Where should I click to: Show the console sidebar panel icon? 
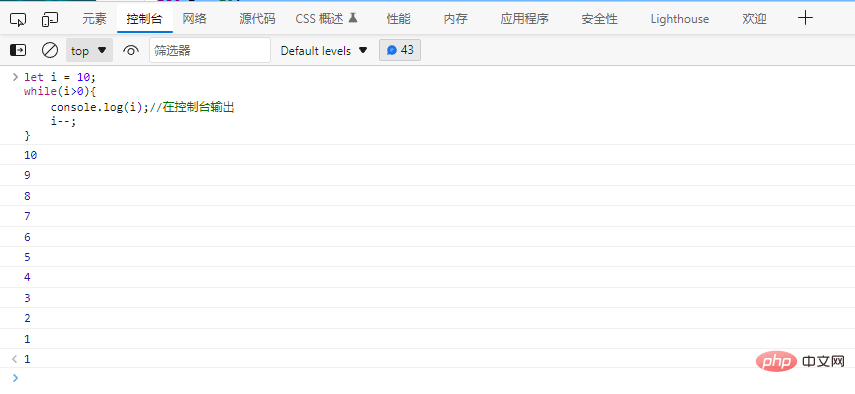(x=18, y=51)
